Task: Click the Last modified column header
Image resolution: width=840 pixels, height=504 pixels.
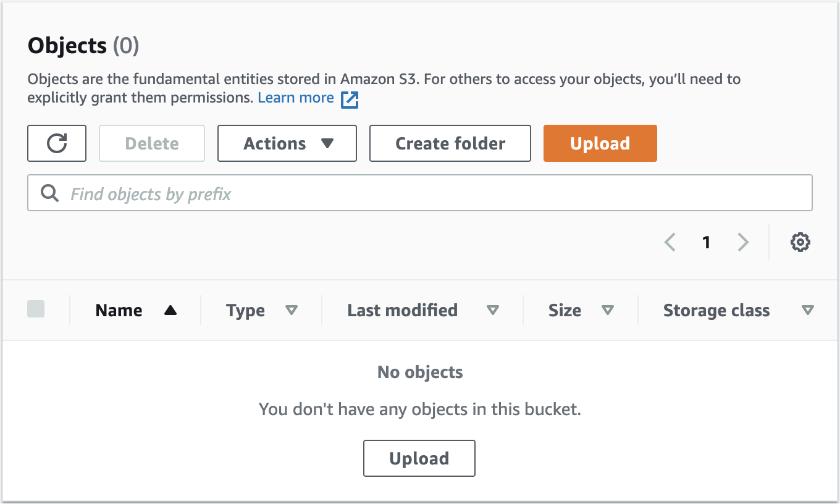Action: point(402,310)
